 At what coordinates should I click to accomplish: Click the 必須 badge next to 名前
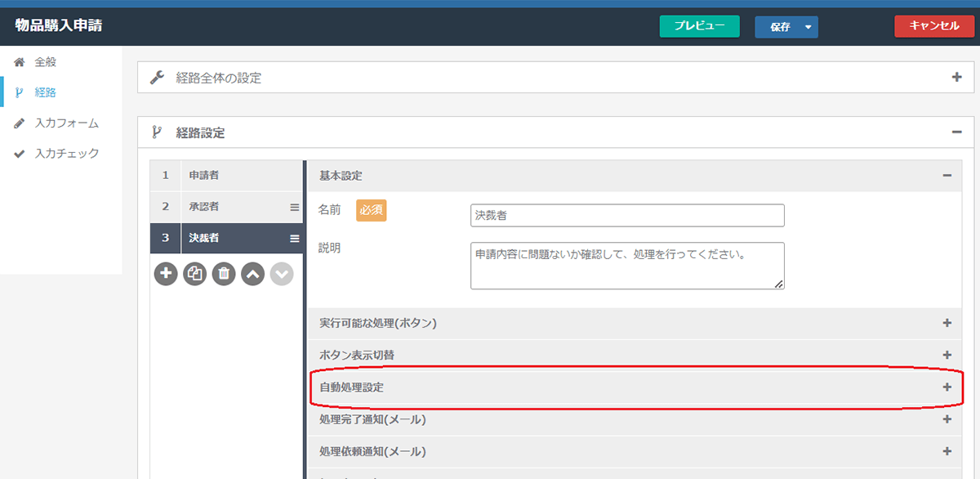coord(372,210)
